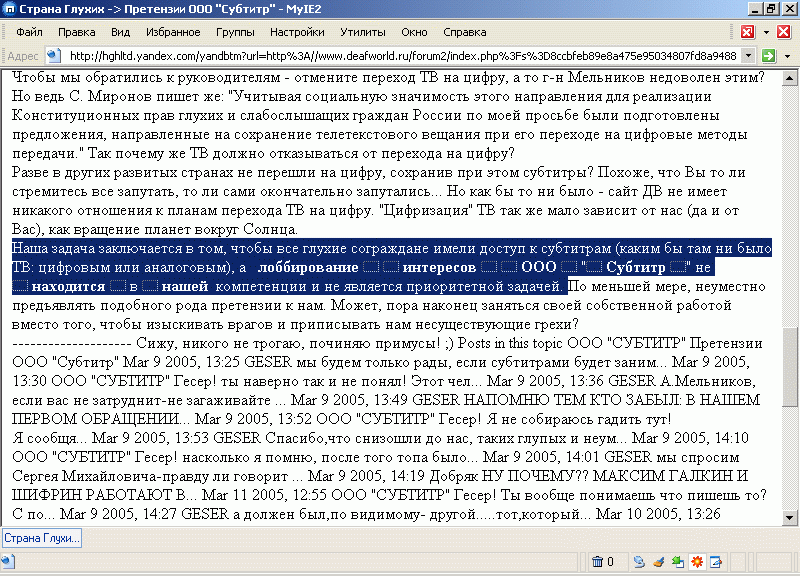Open the Настройки menu
Screen dimensions: 800x576
297,32
